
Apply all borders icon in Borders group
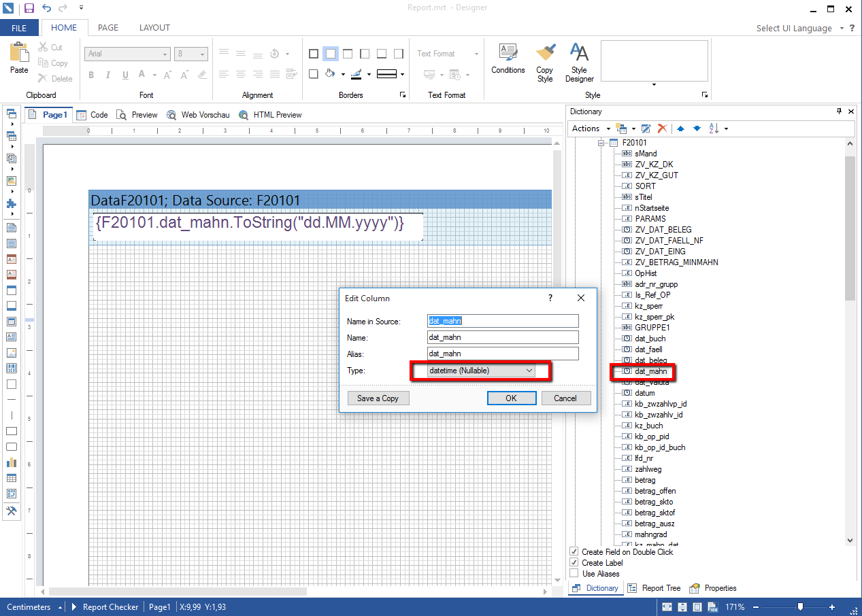tap(314, 54)
